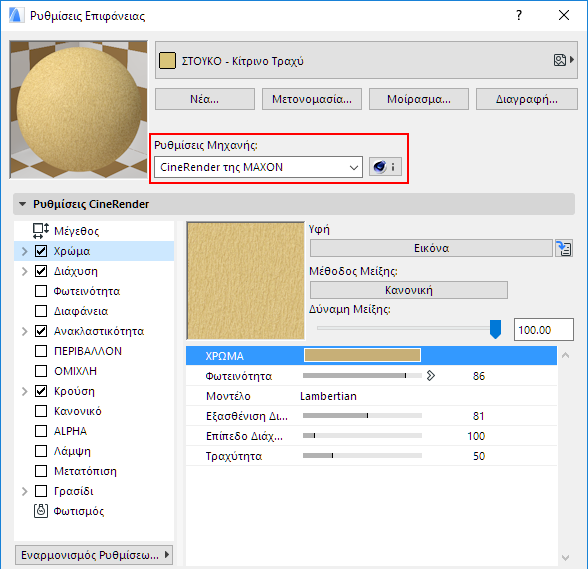This screenshot has height=569, width=588.
Task: Select the Χρώμα channel row
Action: (x=94, y=251)
